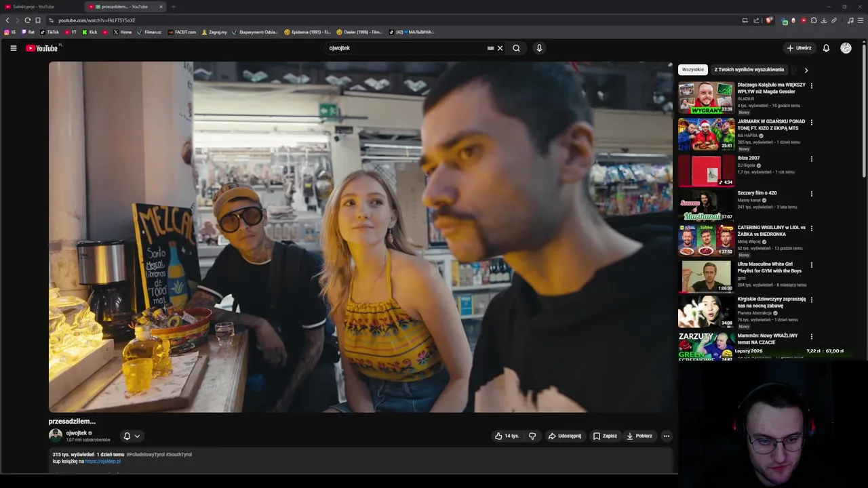Expand notification options chevron next to bell

click(x=137, y=436)
